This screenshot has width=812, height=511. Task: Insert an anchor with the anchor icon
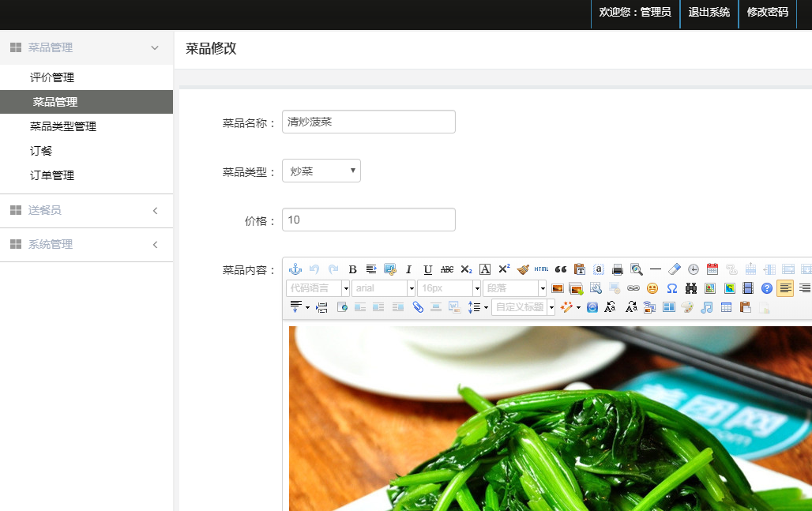pos(295,269)
